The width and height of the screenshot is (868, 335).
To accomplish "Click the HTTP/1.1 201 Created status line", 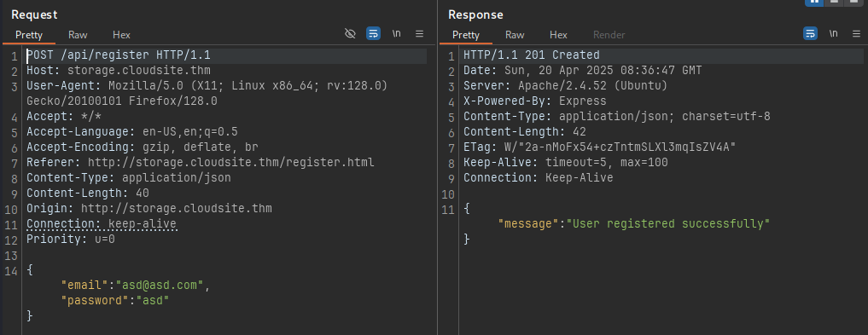I will [532, 55].
